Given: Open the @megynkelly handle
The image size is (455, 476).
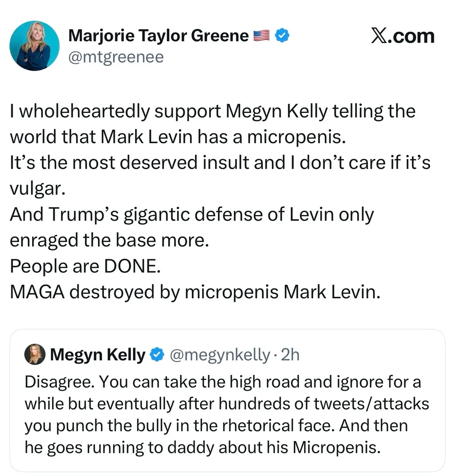Looking at the screenshot, I should point(220,355).
